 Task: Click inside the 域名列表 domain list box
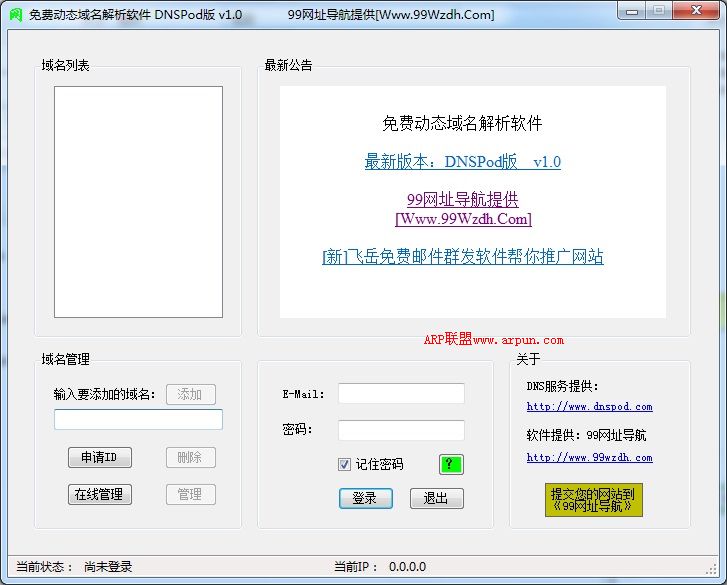[138, 201]
